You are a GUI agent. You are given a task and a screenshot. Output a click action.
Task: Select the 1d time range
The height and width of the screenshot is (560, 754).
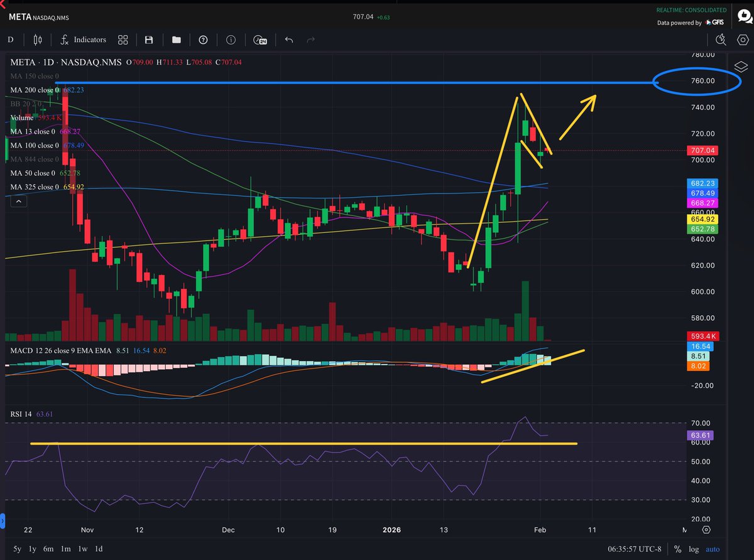[x=99, y=549]
